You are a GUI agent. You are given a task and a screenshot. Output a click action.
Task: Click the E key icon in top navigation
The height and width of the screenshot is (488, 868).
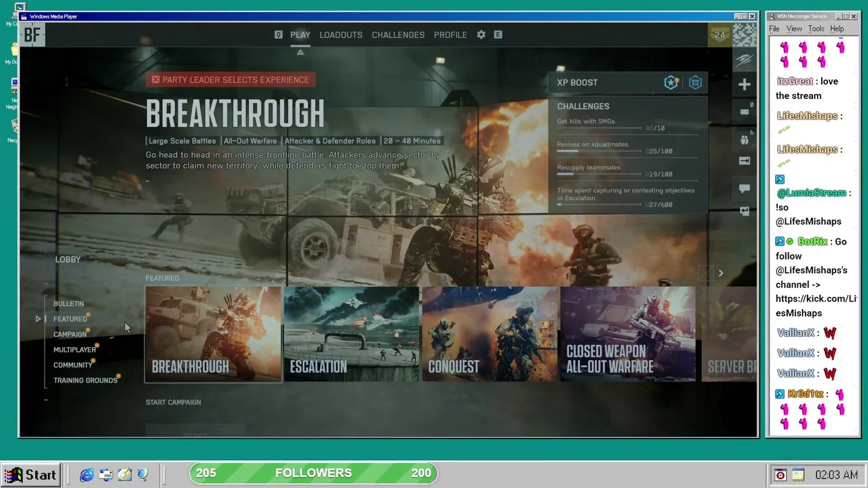point(498,35)
